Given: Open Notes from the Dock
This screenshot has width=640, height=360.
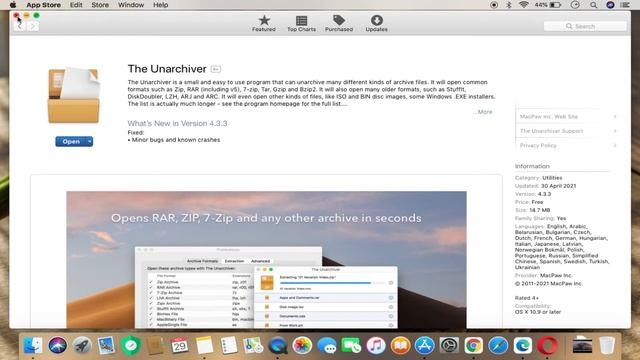Looking at the screenshot, I should (x=204, y=345).
